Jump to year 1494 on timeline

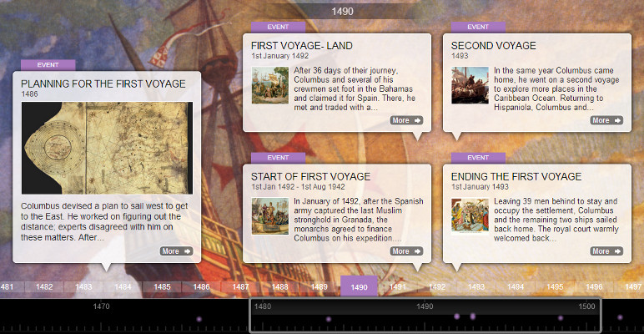(x=516, y=286)
